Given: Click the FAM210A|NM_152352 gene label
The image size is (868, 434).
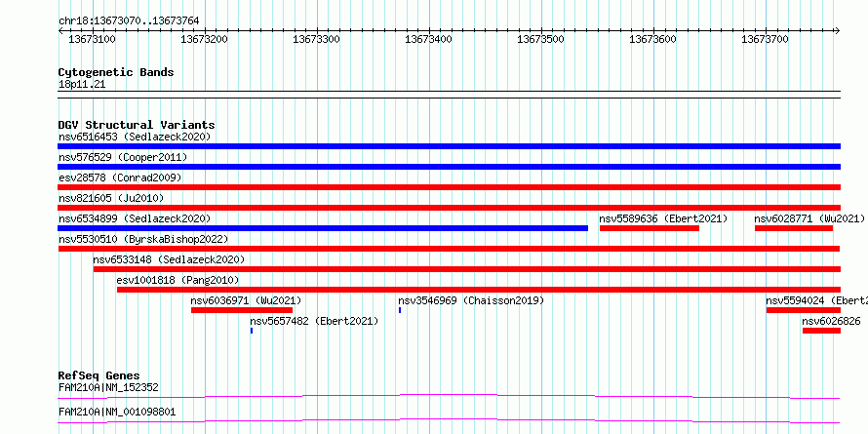Looking at the screenshot, I should (x=108, y=387).
